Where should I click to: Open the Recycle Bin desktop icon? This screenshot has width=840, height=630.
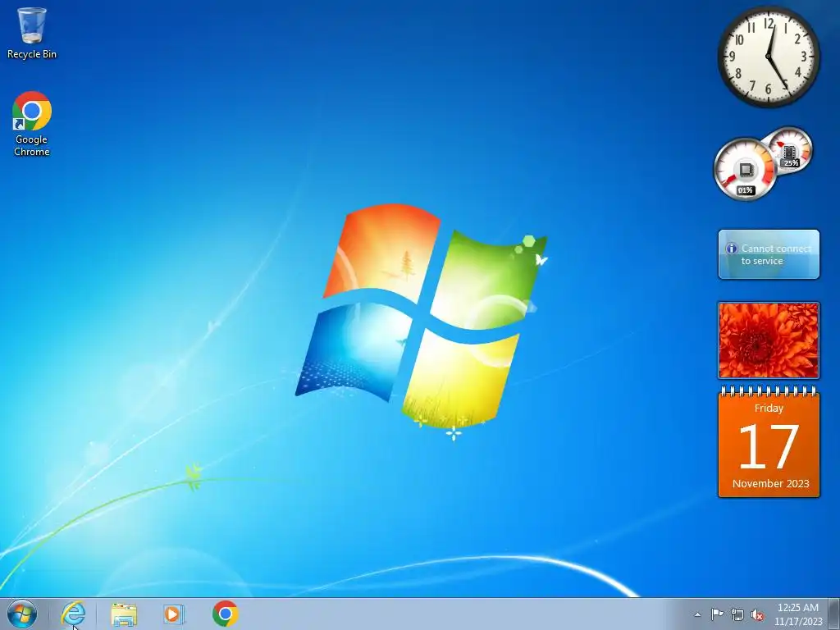coord(32,33)
